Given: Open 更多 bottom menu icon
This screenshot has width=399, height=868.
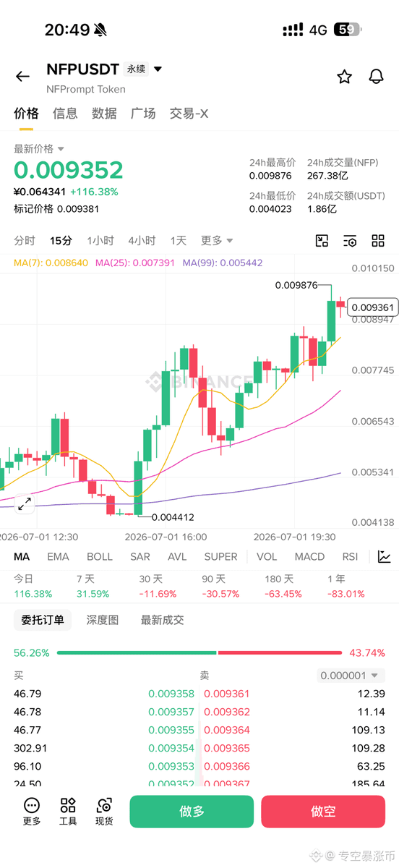Looking at the screenshot, I should tap(32, 812).
